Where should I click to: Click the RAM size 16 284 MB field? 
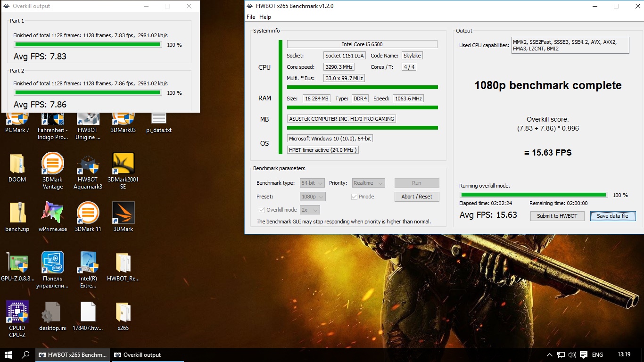(x=316, y=99)
